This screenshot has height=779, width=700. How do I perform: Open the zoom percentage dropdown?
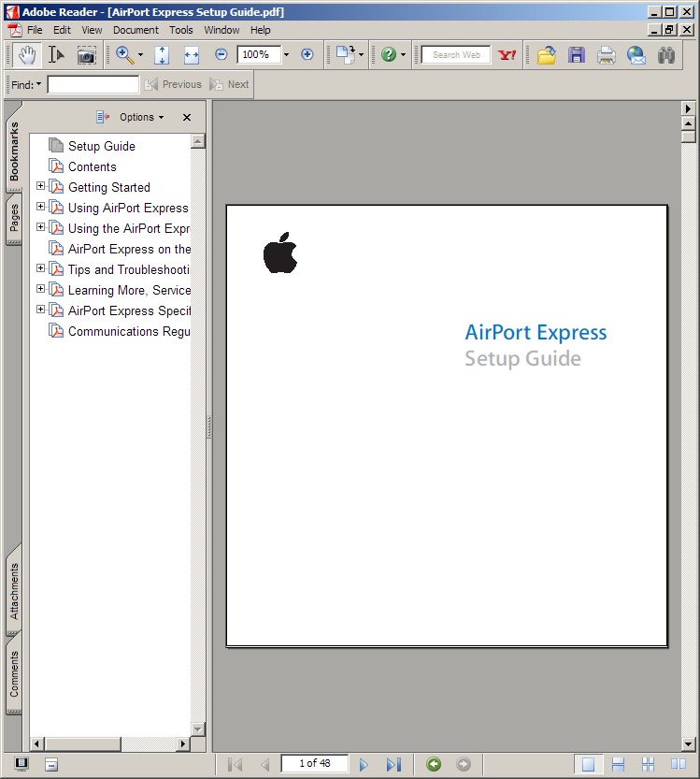[287, 54]
